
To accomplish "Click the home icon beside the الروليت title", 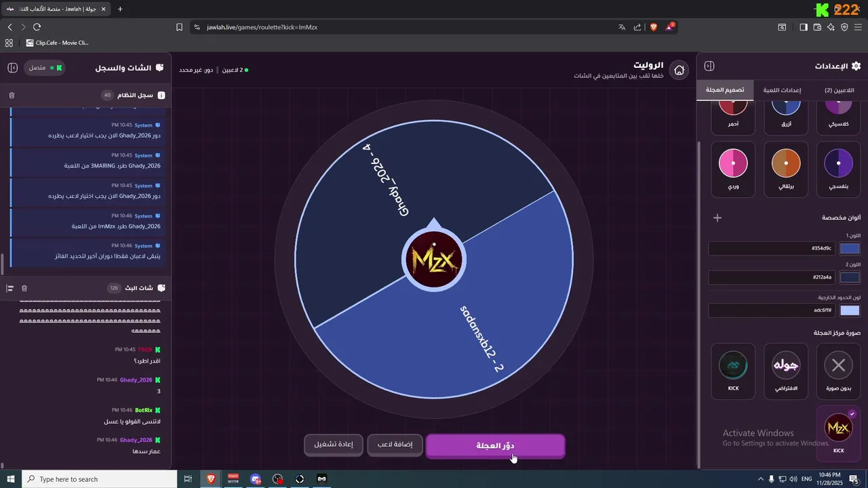I will 679,70.
